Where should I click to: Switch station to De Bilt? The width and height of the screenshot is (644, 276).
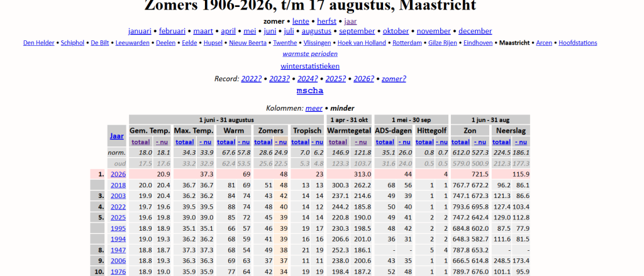(x=100, y=43)
